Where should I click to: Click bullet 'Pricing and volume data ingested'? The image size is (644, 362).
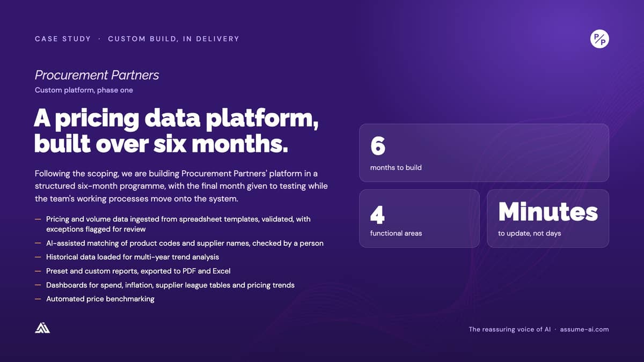pos(178,224)
